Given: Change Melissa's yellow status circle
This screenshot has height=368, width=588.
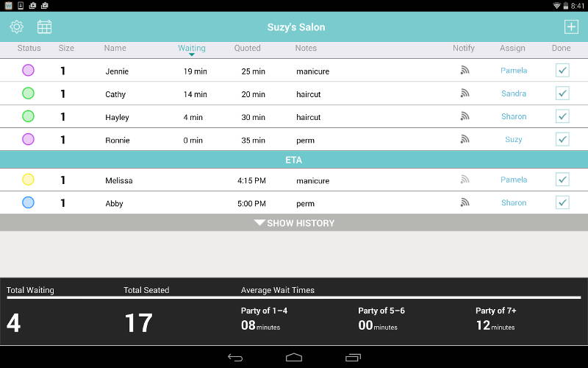Looking at the screenshot, I should pyautogui.click(x=28, y=180).
